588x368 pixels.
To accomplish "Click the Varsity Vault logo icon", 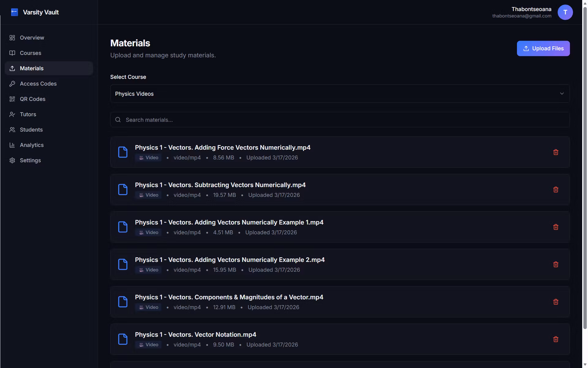I will pos(14,12).
